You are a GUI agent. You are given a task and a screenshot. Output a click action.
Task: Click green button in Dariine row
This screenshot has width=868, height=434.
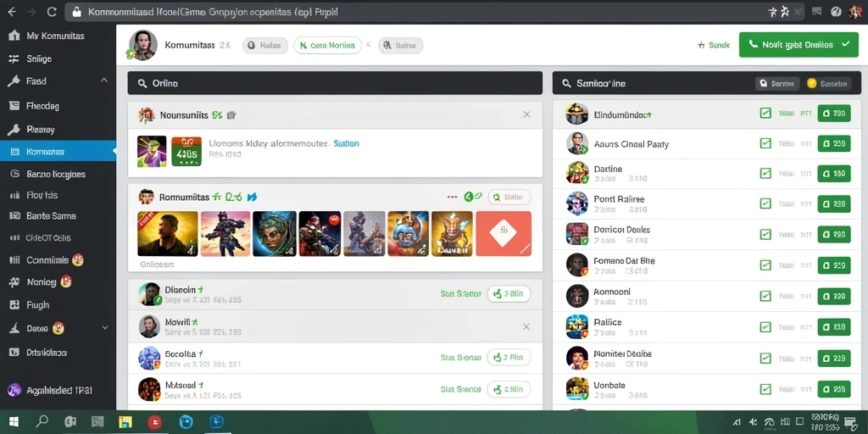coord(834,173)
